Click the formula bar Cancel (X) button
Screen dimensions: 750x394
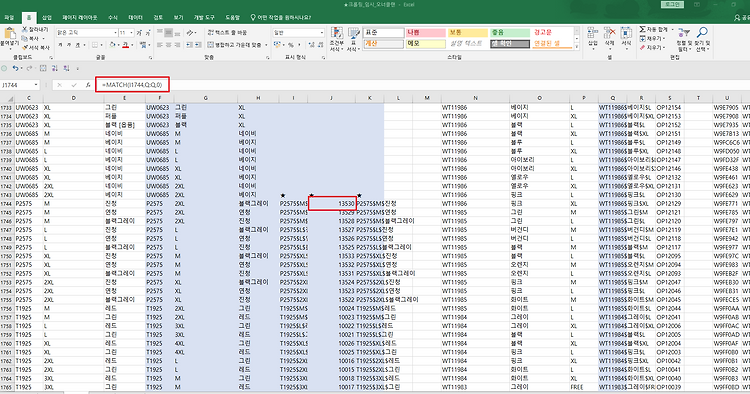tap(59, 85)
